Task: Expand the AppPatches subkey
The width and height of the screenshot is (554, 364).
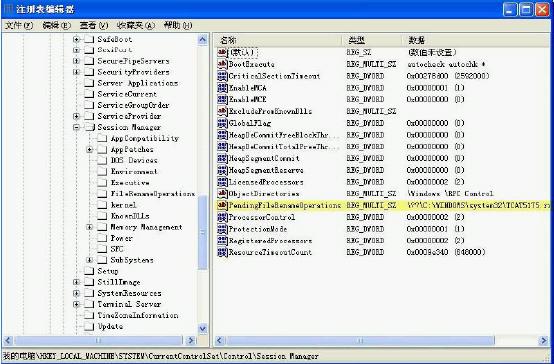Action: pyautogui.click(x=89, y=149)
